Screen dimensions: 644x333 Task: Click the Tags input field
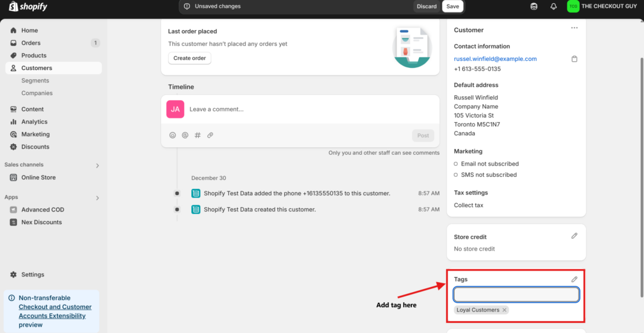[516, 295]
